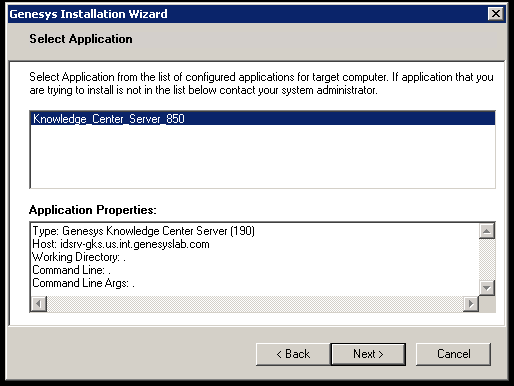This screenshot has height=386, width=514.
Task: Click the Select Application heading
Action: [x=81, y=39]
